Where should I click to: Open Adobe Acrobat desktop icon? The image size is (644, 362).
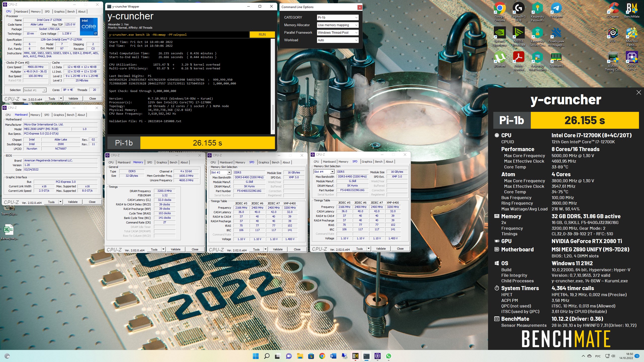[x=518, y=61]
